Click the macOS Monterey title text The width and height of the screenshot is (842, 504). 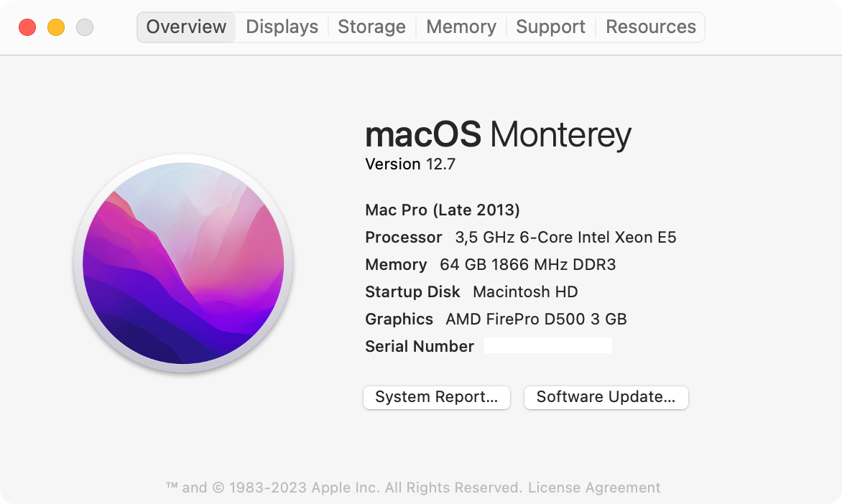(x=498, y=134)
